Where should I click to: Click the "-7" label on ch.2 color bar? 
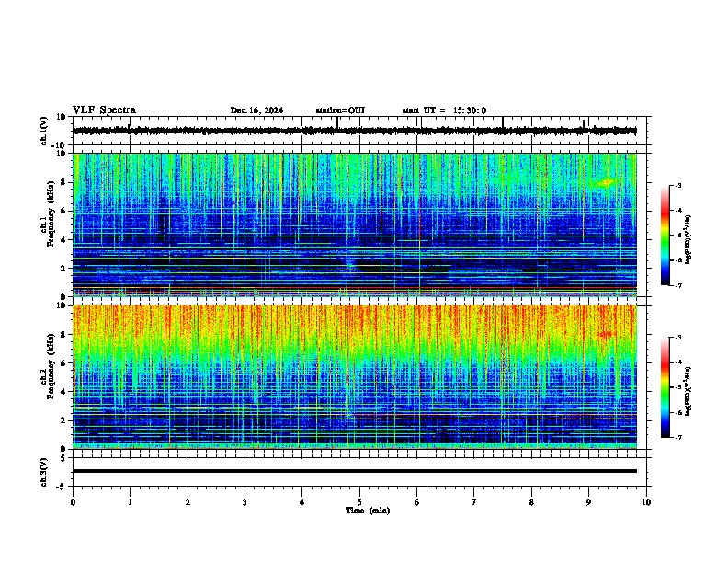click(x=678, y=437)
